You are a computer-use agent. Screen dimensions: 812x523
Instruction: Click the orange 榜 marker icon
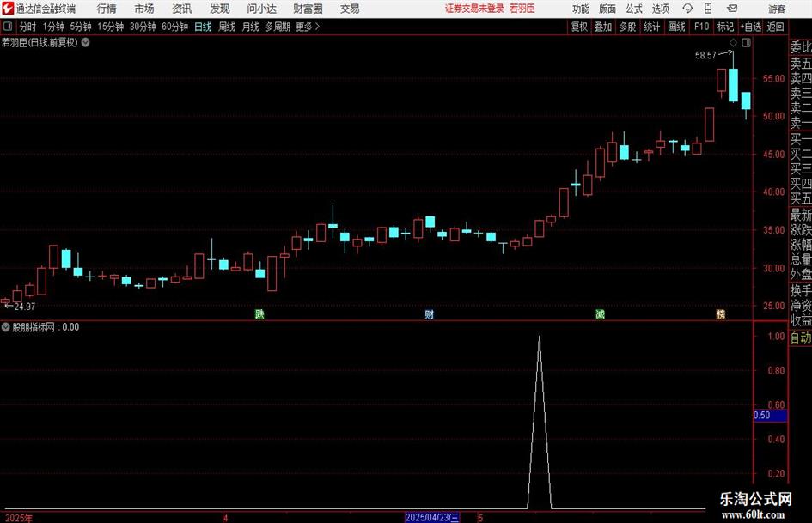click(x=720, y=313)
